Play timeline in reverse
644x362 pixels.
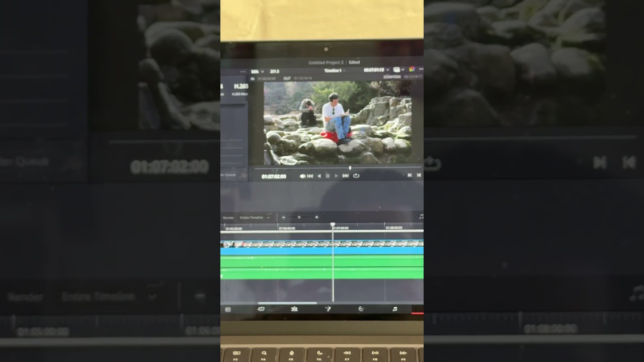pyautogui.click(x=319, y=176)
